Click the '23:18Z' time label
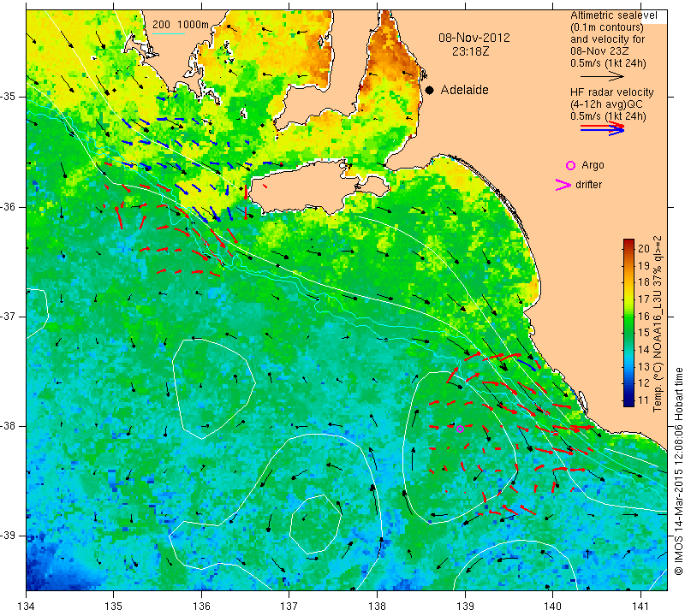Viewport: 685px width, 616px height. (x=470, y=51)
